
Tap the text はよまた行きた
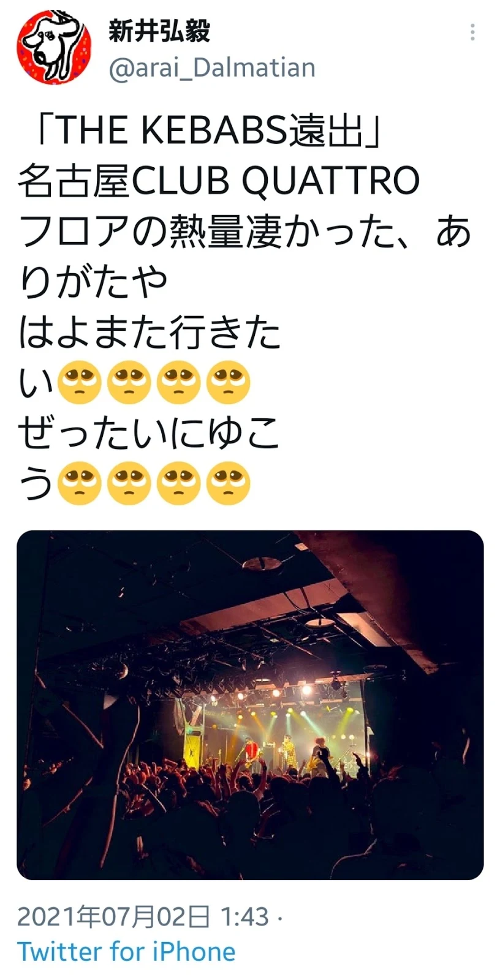click(150, 333)
